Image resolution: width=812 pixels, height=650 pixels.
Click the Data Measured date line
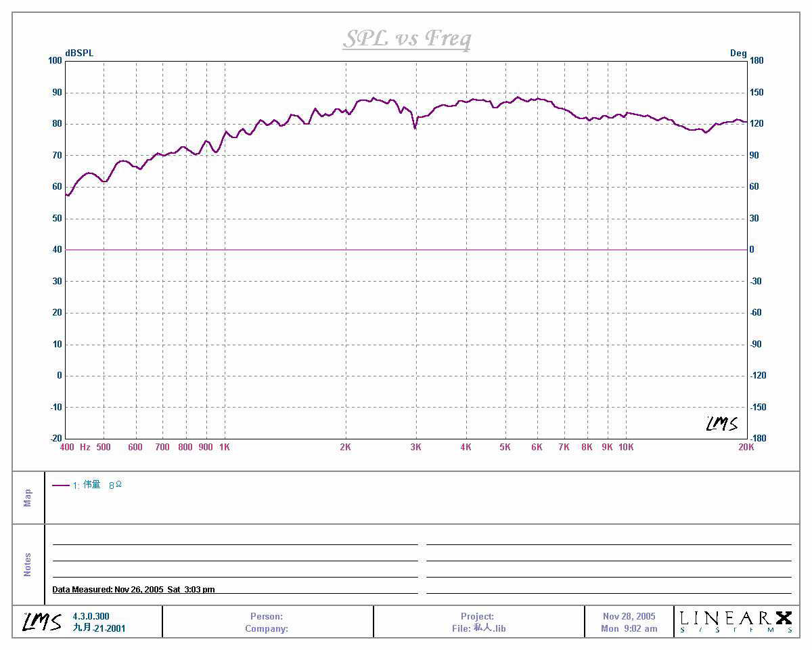(x=133, y=590)
